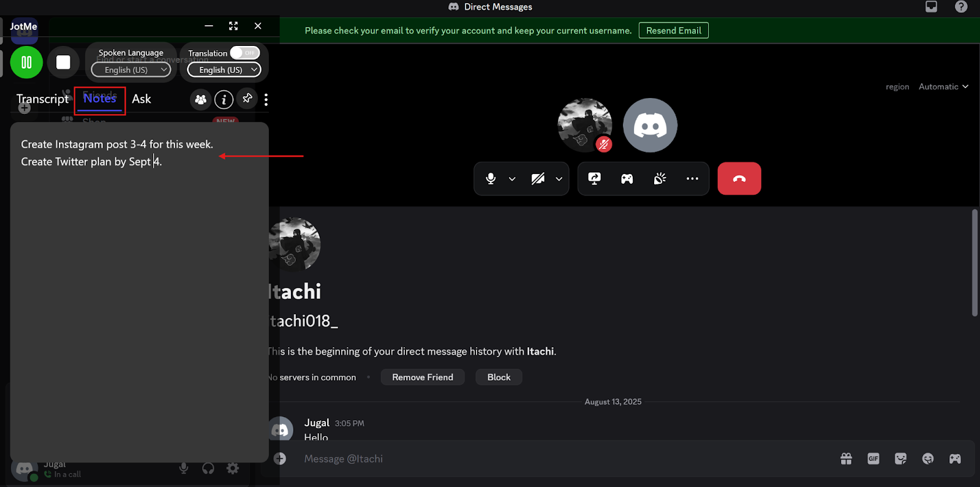The image size is (980, 487).
Task: Block Itachi using the Block button
Action: (x=499, y=377)
